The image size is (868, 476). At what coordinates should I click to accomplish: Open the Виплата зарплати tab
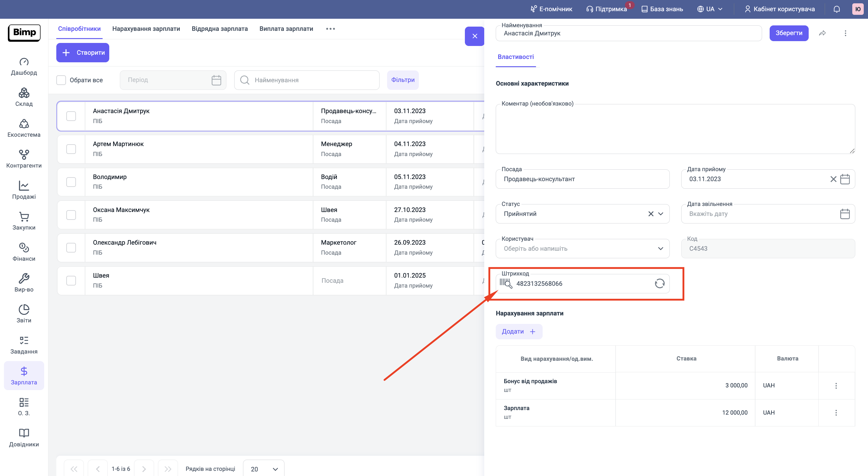tap(286, 29)
